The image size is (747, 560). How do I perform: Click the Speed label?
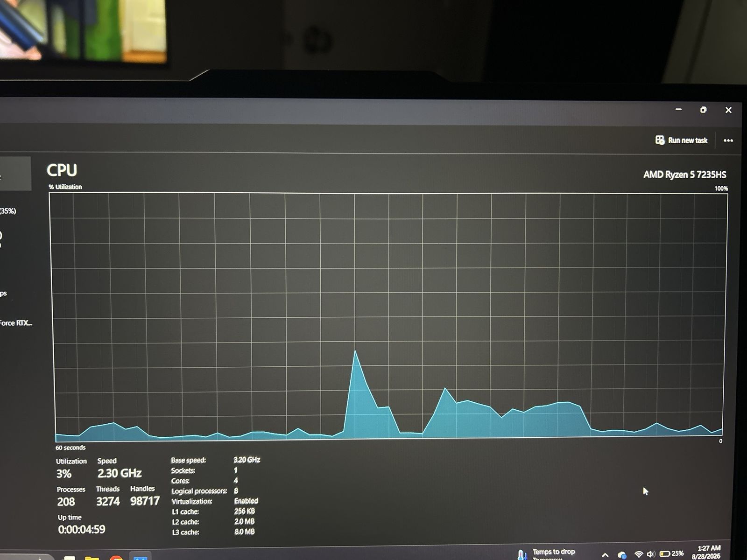[107, 461]
